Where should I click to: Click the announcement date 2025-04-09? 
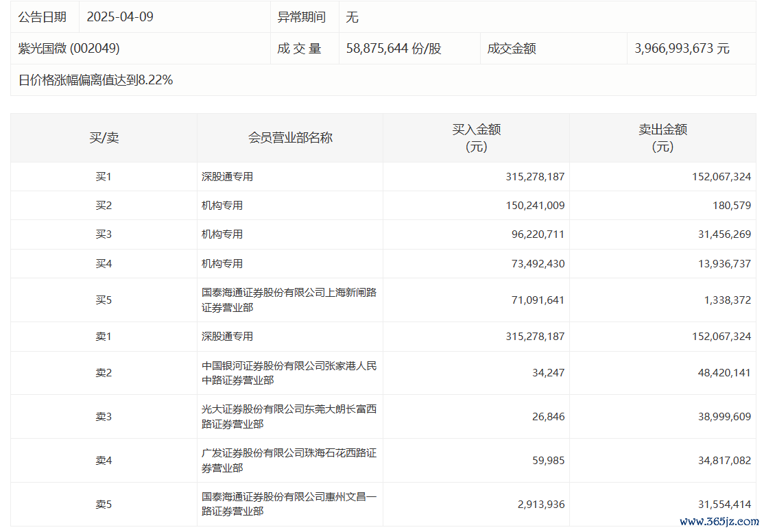120,17
